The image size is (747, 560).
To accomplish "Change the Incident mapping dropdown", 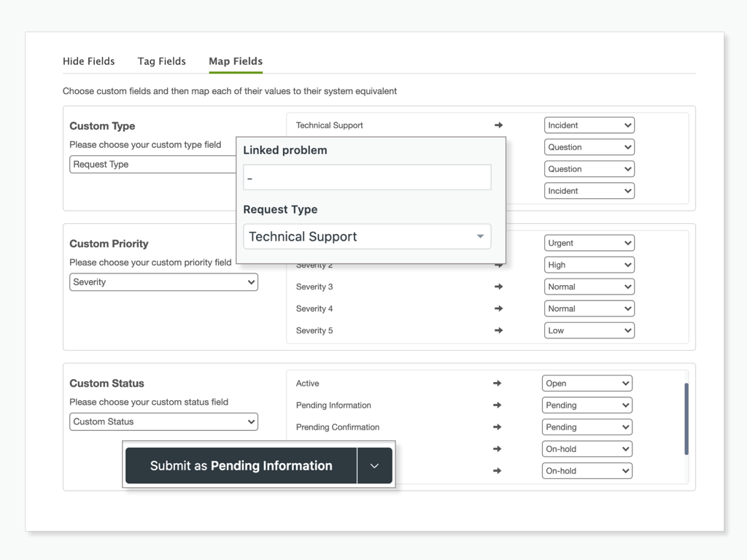I will pos(589,125).
